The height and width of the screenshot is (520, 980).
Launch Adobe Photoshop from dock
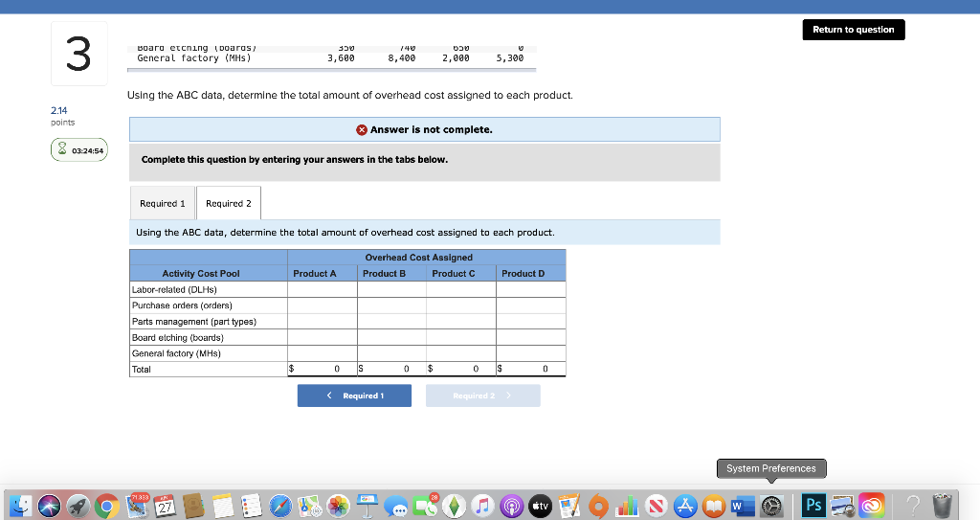813,505
